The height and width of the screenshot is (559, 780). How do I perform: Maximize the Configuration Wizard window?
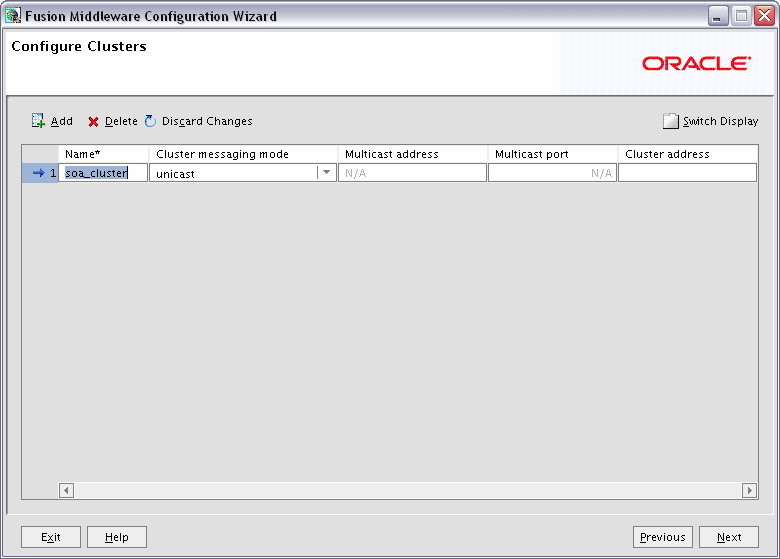(x=741, y=16)
